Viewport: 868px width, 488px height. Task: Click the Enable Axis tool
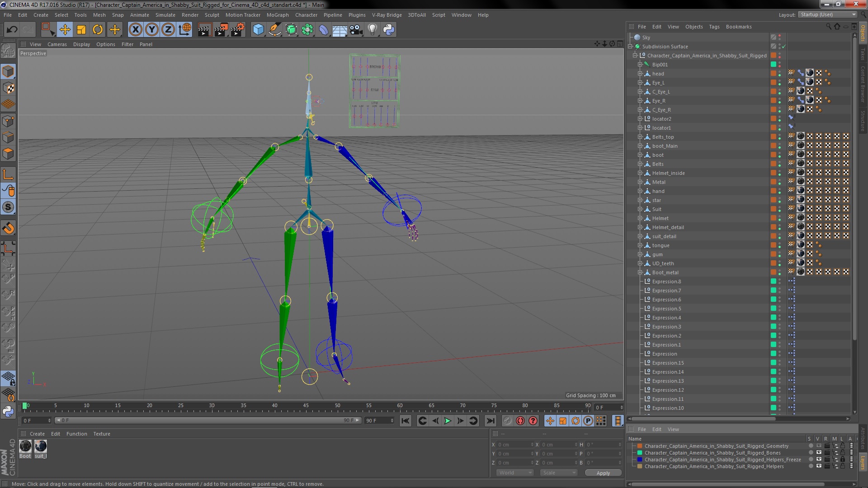pyautogui.click(x=8, y=174)
